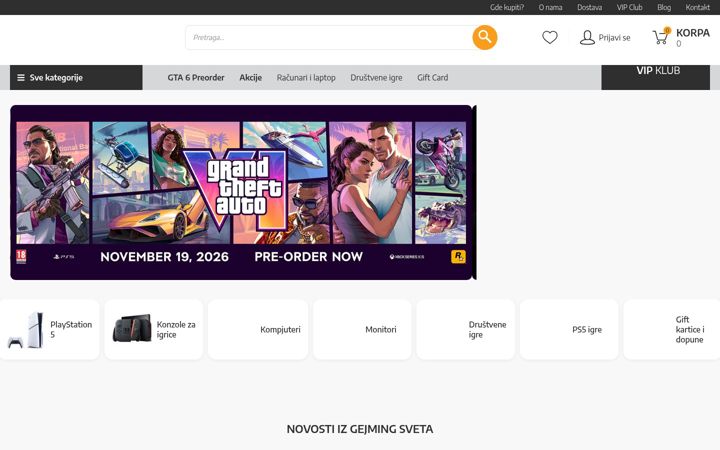720x450 pixels.
Task: Click the GTA VI pre-order banner
Action: pos(243,192)
